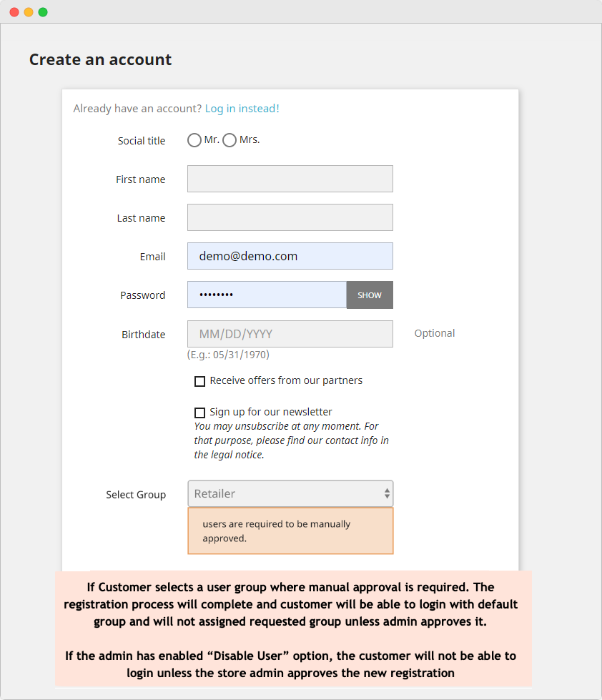The height and width of the screenshot is (700, 602).
Task: Click the Birthdate MM/DD/YYYY field
Action: click(290, 334)
